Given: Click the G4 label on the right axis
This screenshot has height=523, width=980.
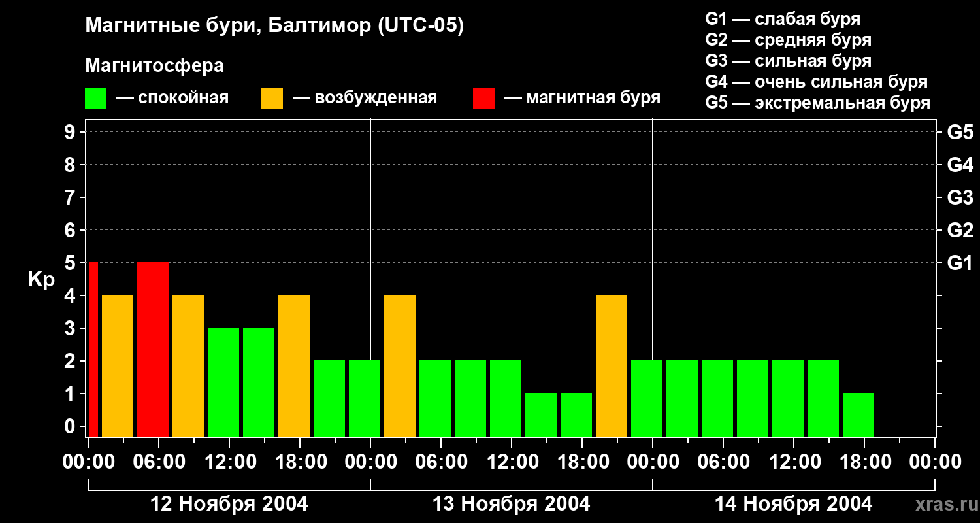Looking at the screenshot, I should (x=960, y=165).
